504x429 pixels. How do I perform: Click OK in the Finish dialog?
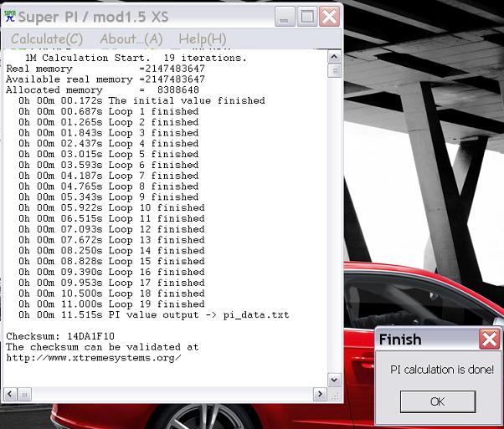coord(438,401)
